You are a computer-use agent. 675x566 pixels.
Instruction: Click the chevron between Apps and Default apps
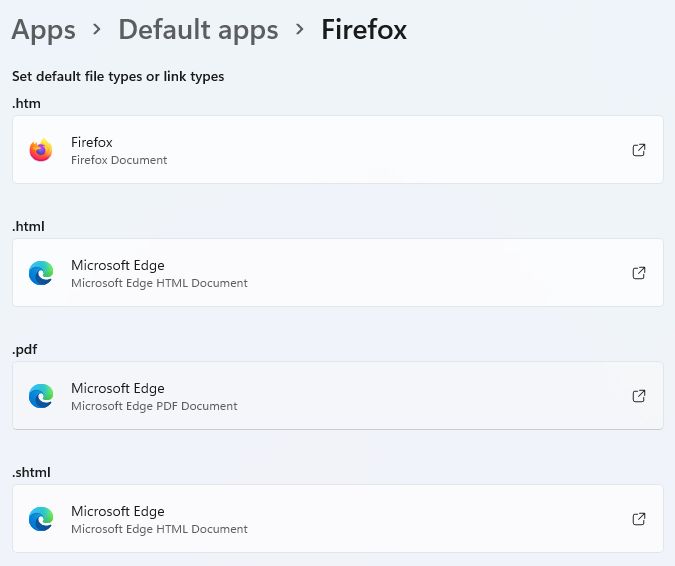coord(97,30)
